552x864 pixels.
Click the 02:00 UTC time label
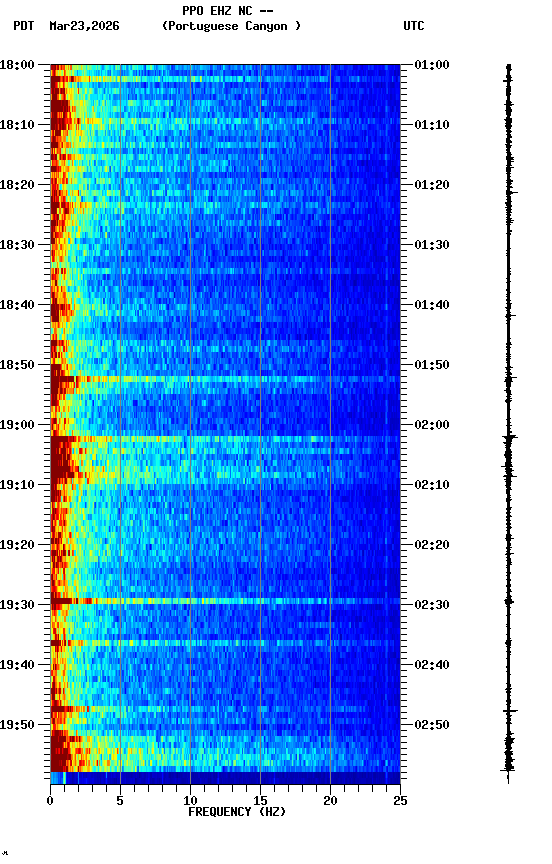[x=432, y=425]
